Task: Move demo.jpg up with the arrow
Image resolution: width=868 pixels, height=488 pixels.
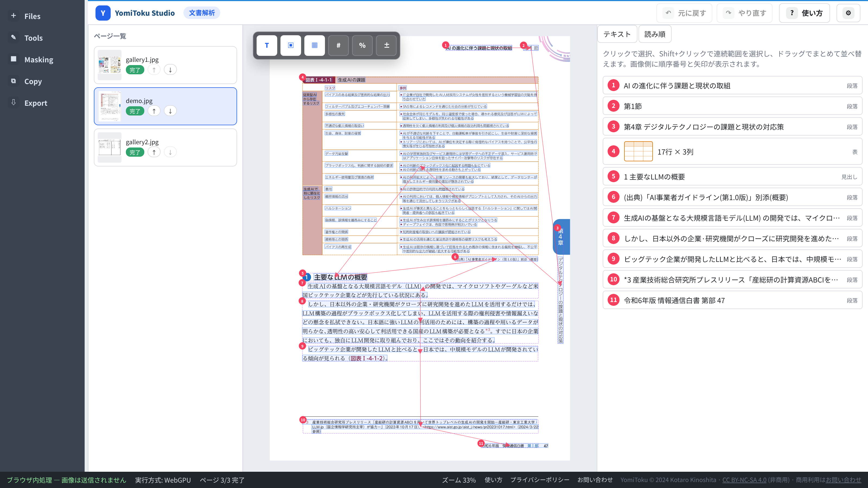Action: pos(154,111)
